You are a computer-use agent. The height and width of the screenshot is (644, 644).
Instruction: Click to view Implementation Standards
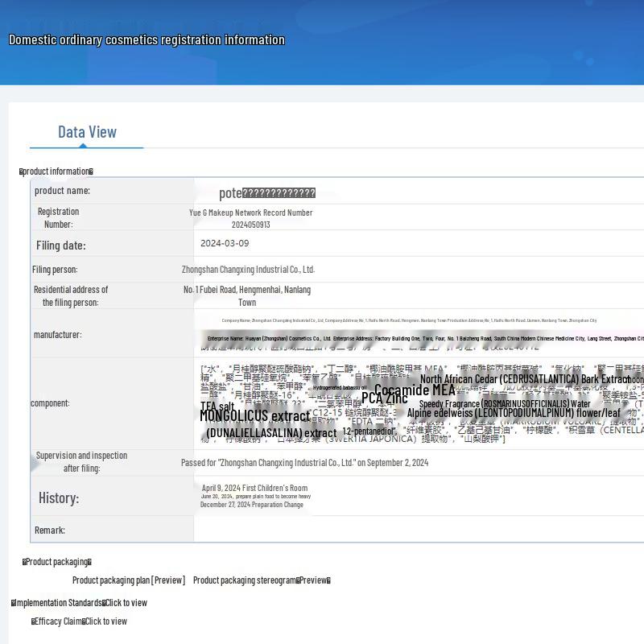tap(127, 603)
